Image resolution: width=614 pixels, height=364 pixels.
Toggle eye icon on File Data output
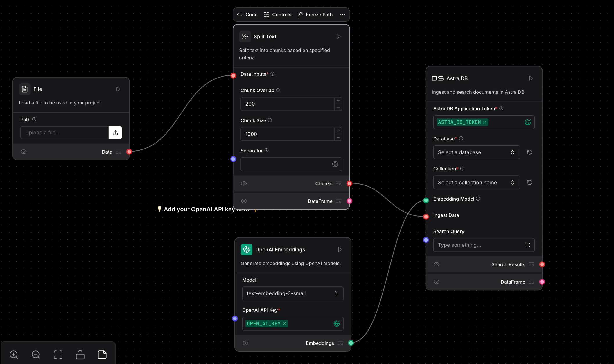[x=24, y=152]
